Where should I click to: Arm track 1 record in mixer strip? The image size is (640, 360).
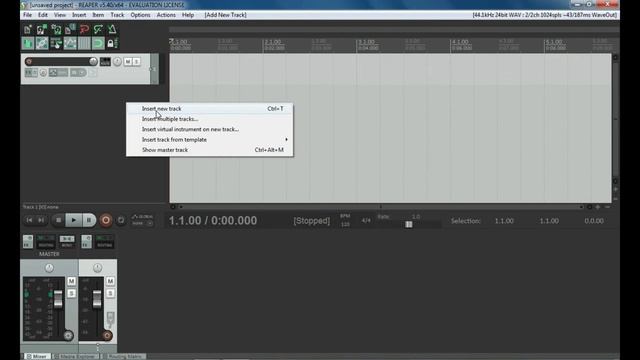coord(107,336)
